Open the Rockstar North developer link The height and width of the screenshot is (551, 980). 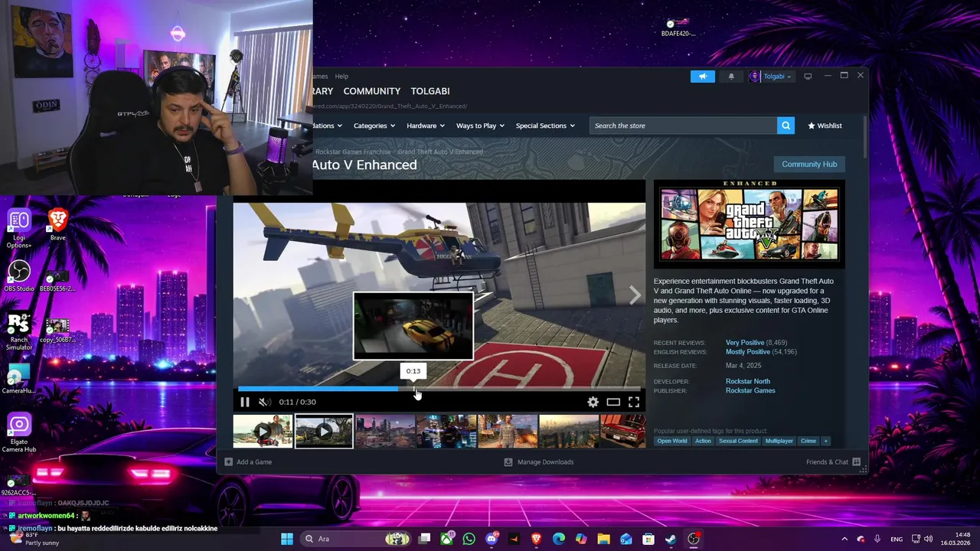point(748,381)
